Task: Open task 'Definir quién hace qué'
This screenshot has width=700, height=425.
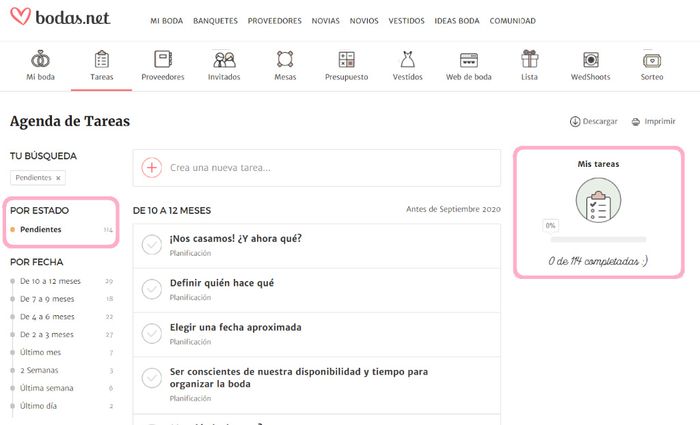Action: 222,283
